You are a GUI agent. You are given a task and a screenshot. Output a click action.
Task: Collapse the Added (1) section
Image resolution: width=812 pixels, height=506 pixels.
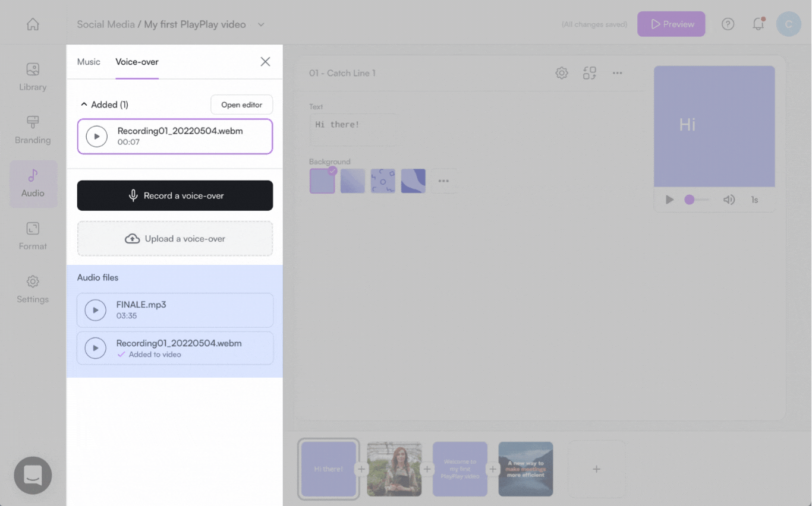[x=84, y=105]
